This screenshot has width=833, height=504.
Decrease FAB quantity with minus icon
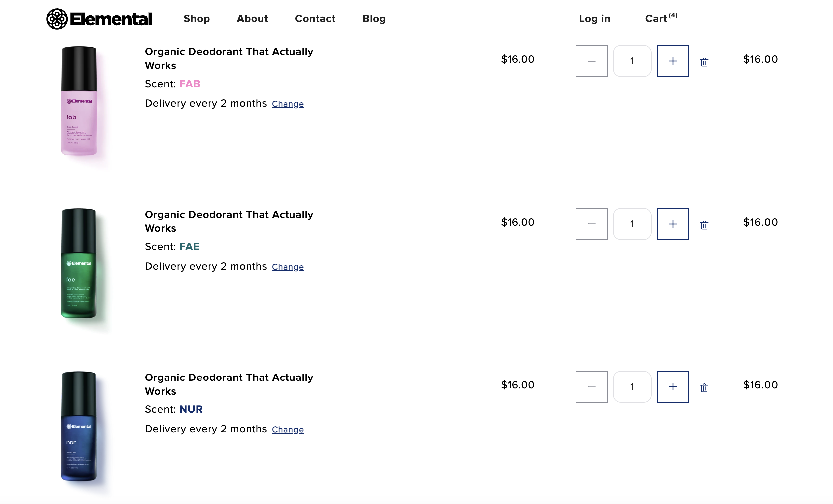click(591, 61)
